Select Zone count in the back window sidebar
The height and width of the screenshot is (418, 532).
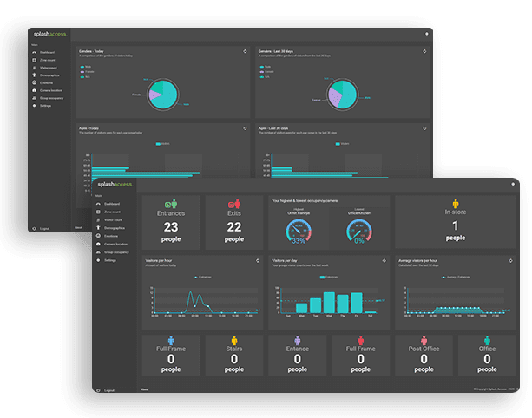[48, 60]
